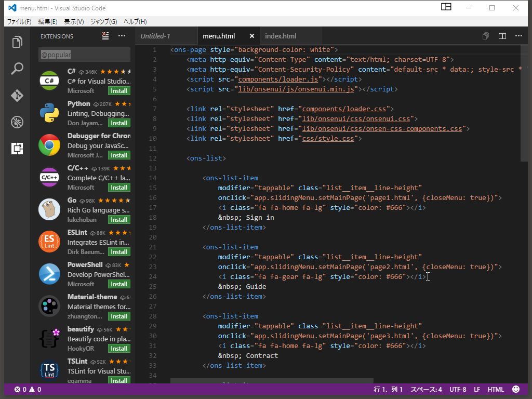Change file encoding UTF-8
This screenshot has height=399, width=532.
pyautogui.click(x=458, y=390)
